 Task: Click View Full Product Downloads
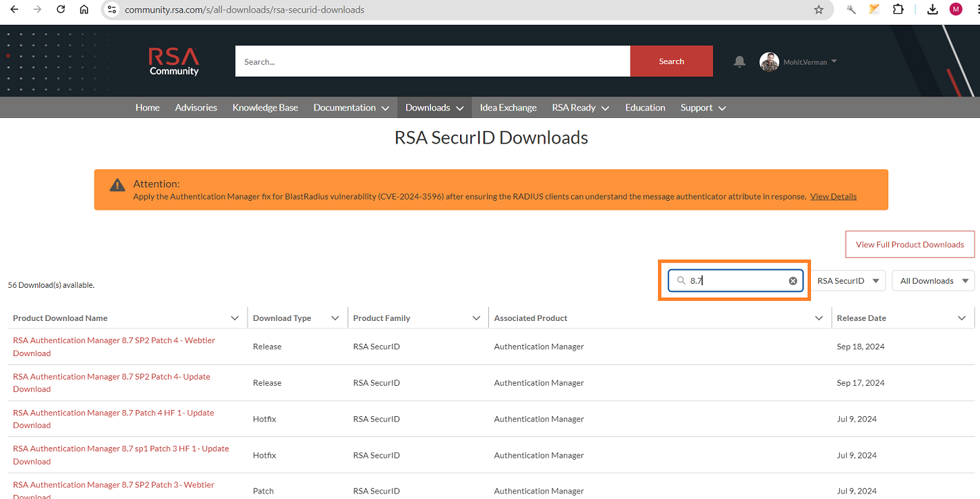click(910, 244)
